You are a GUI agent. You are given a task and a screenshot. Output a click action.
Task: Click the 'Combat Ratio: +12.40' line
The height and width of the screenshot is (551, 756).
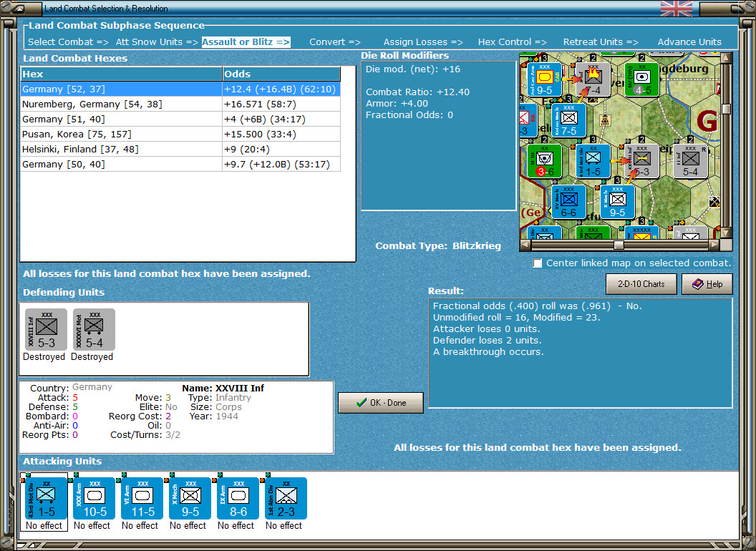(417, 92)
